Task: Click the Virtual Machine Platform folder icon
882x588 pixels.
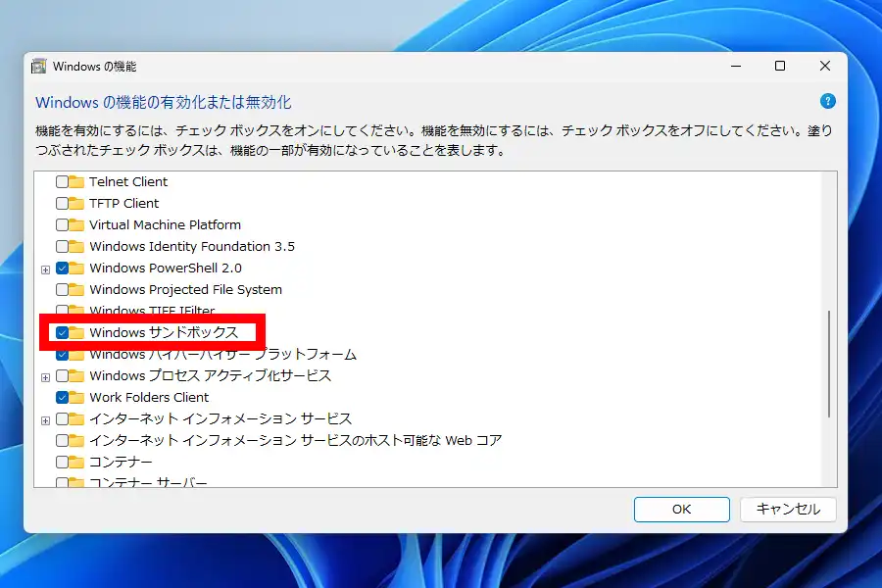Action: pyautogui.click(x=76, y=225)
